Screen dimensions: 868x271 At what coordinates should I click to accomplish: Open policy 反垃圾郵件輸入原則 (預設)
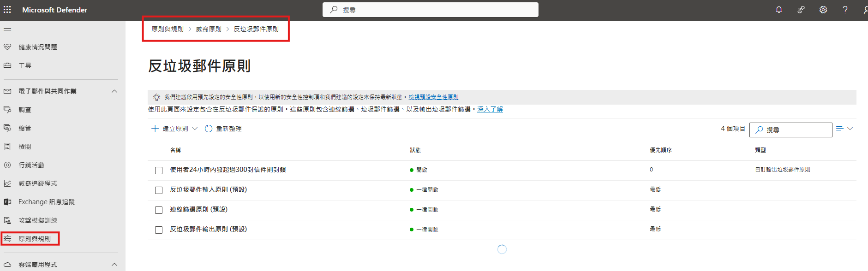point(208,189)
